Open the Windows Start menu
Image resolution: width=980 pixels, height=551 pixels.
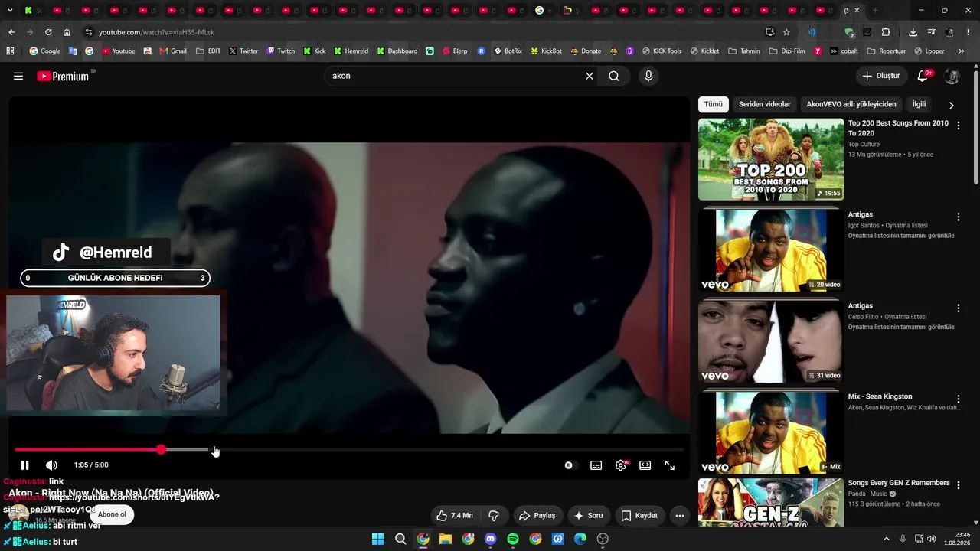coord(378,539)
